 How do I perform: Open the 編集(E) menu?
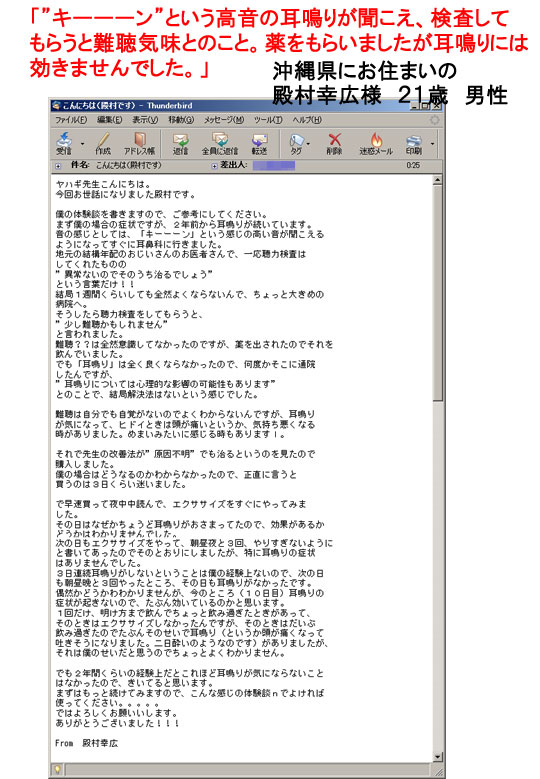click(109, 120)
